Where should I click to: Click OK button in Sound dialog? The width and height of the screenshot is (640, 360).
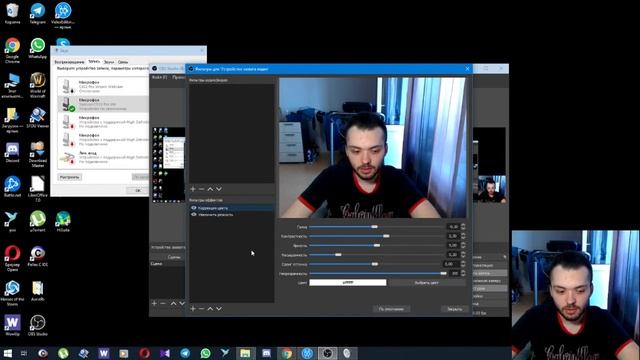[137, 190]
